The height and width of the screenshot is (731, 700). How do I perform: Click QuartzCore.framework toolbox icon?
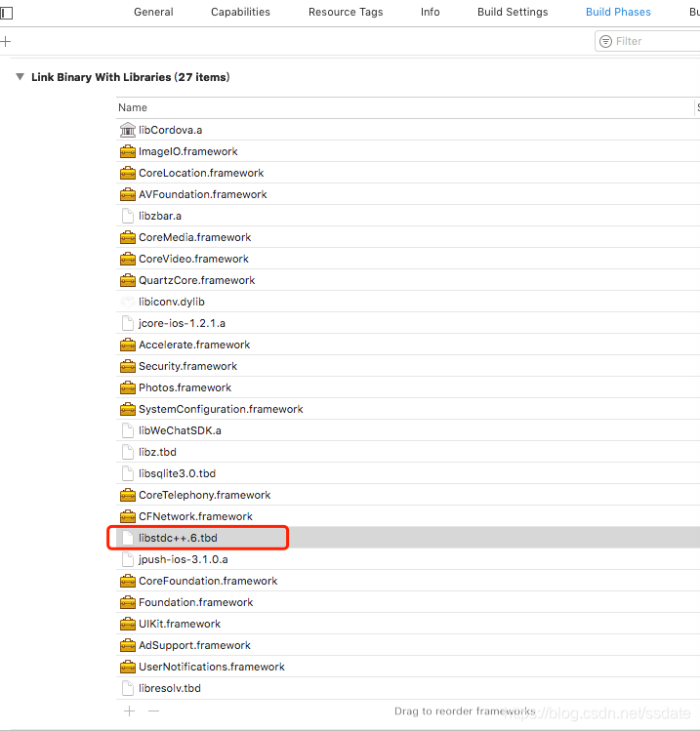click(127, 280)
